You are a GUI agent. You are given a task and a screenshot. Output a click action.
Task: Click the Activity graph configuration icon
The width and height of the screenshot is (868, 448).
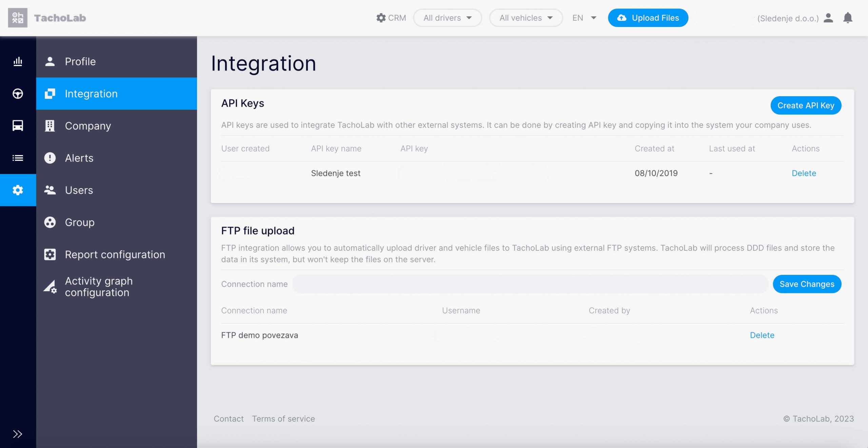click(50, 287)
